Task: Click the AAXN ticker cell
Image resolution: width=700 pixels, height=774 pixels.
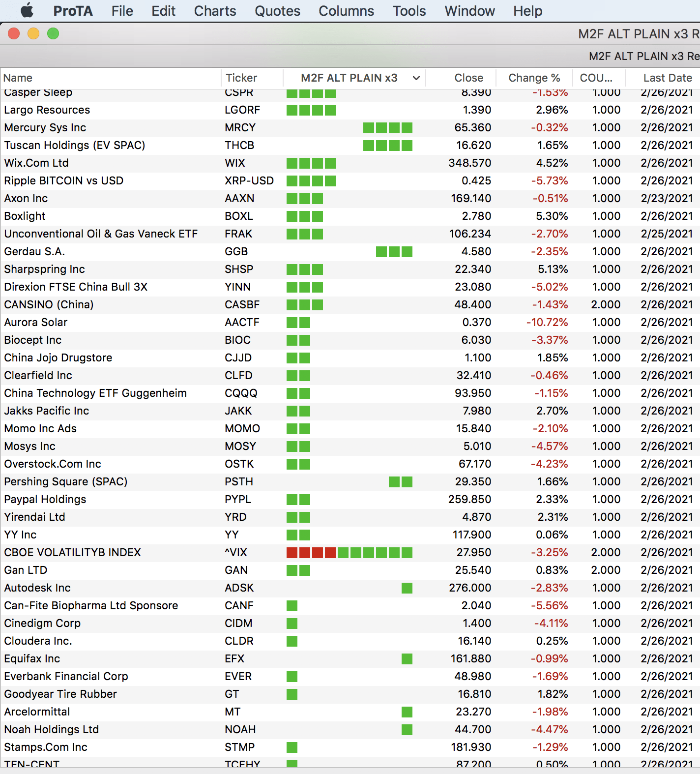Action: (239, 198)
